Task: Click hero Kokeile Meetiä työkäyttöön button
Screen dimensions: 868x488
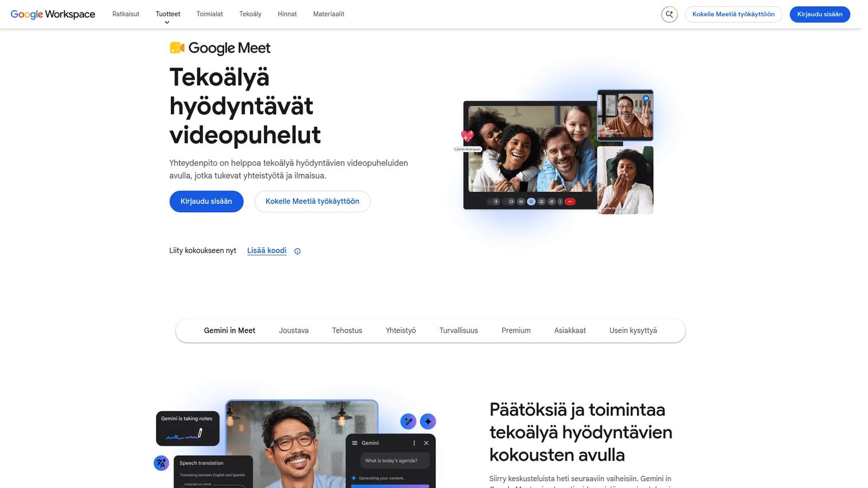Action: pos(312,201)
